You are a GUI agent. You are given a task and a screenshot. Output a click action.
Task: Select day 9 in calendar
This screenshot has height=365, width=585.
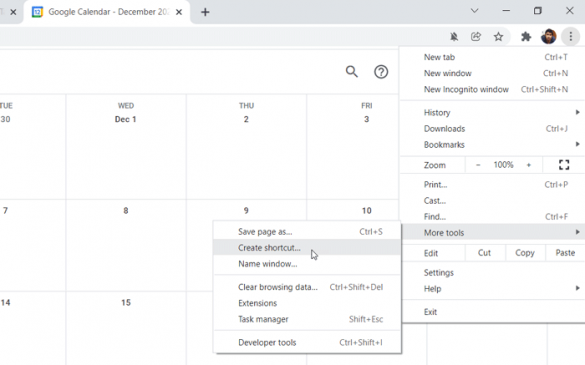pos(246,210)
